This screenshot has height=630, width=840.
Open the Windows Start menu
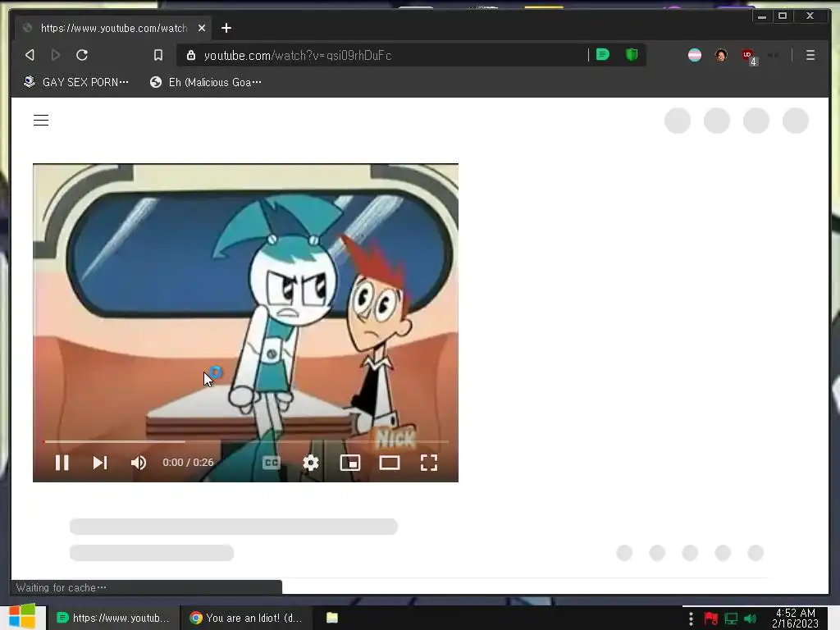click(x=22, y=617)
